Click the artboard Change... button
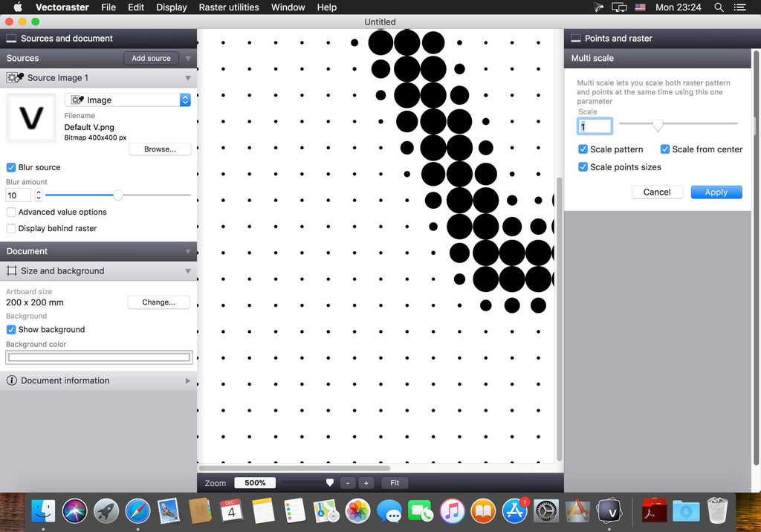This screenshot has height=532, width=761. point(159,302)
